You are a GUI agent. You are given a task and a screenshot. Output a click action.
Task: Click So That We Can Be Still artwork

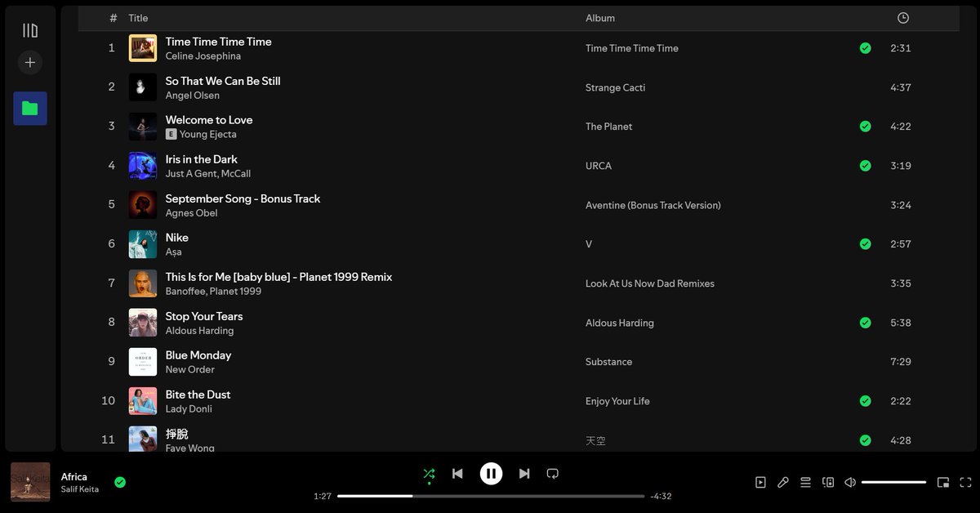coord(143,87)
